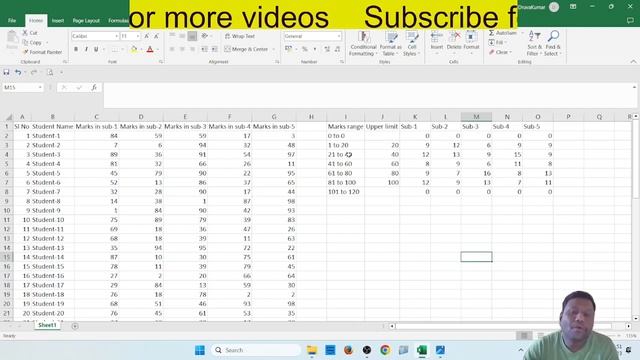
Task: Increase the cell indent
Action: 214,49
